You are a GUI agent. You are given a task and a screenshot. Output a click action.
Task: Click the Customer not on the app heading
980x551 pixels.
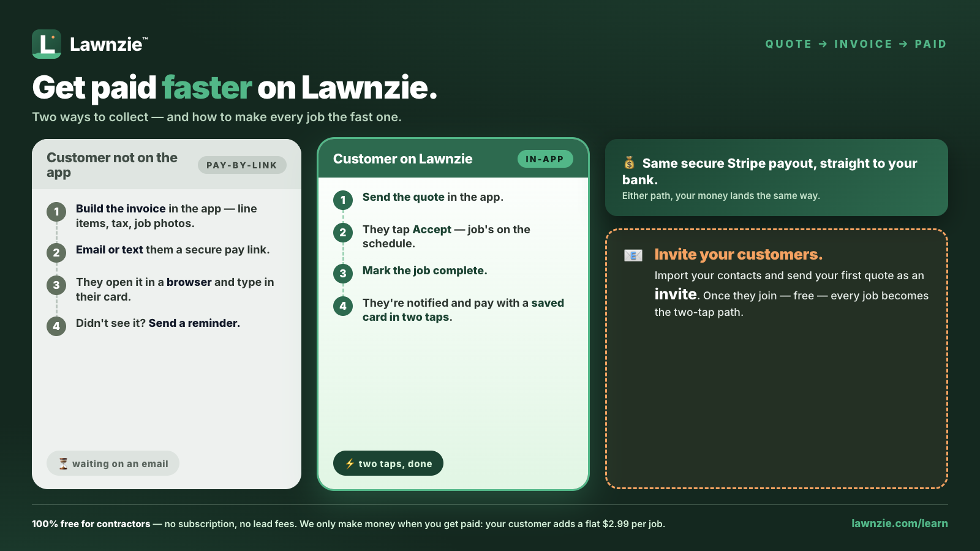pos(112,165)
